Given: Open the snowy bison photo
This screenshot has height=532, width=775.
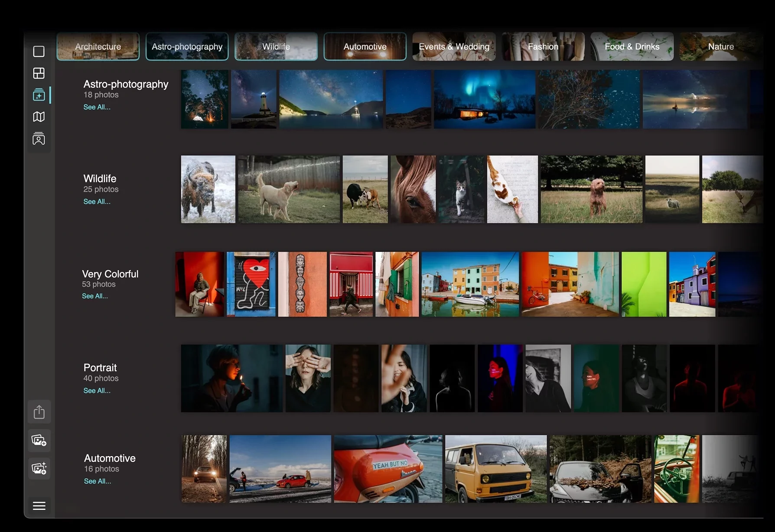Looking at the screenshot, I should tap(208, 189).
